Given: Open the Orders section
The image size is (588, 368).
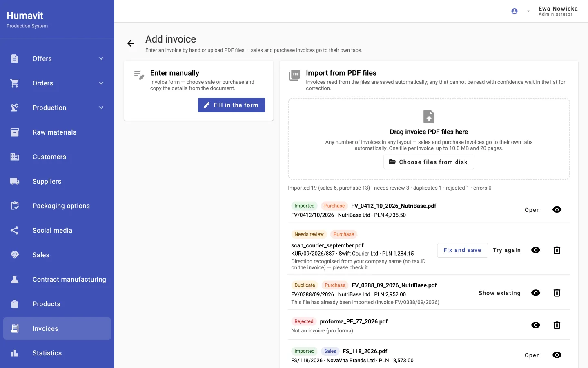Looking at the screenshot, I should (57, 83).
